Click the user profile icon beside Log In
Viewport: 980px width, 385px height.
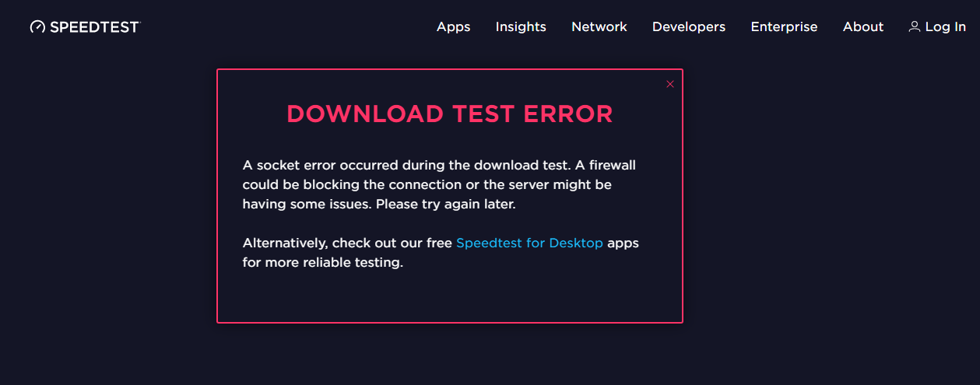point(915,26)
